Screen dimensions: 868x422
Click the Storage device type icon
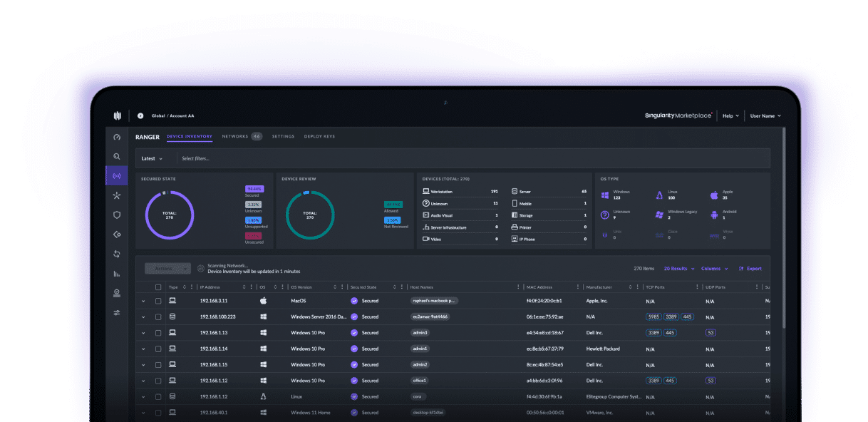pyautogui.click(x=515, y=215)
